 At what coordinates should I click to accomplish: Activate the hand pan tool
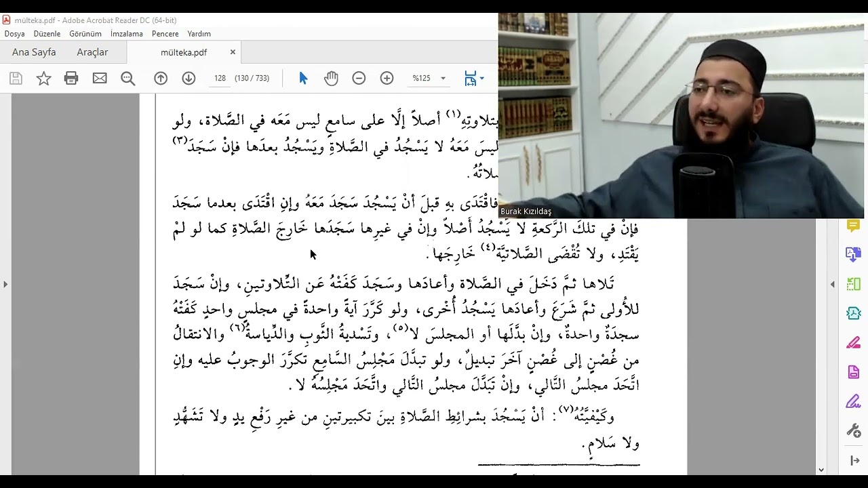pyautogui.click(x=331, y=79)
